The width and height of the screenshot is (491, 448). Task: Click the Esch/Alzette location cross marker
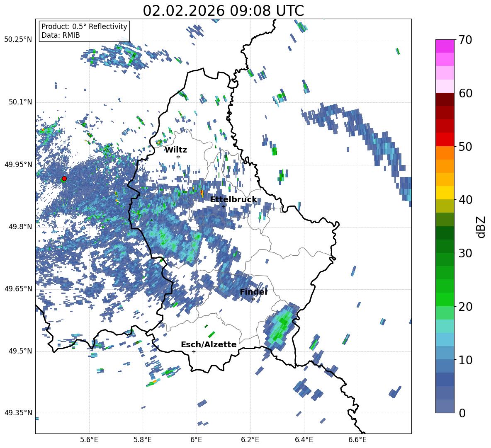point(194,351)
